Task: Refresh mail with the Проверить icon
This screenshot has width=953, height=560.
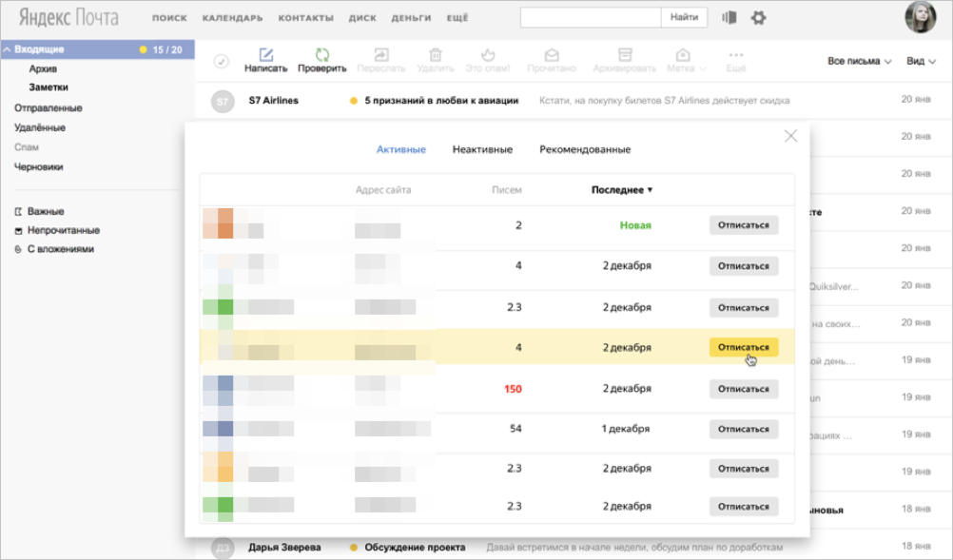Action: point(322,54)
